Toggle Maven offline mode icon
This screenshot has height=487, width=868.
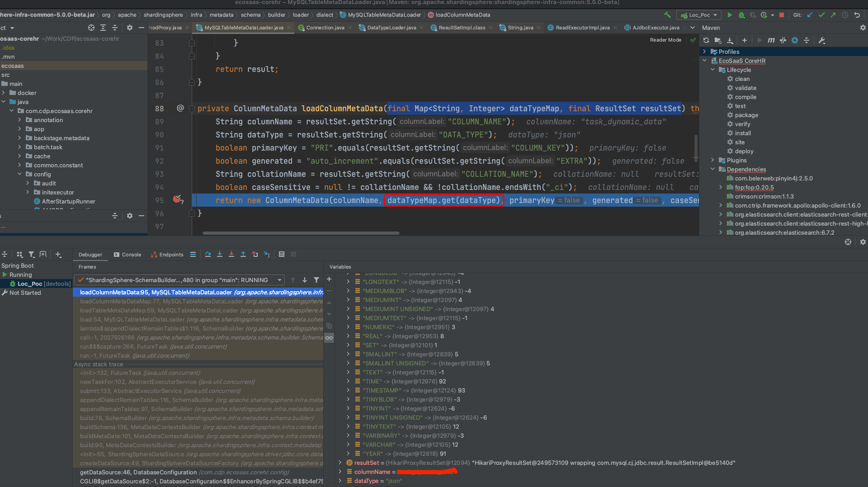pos(783,40)
